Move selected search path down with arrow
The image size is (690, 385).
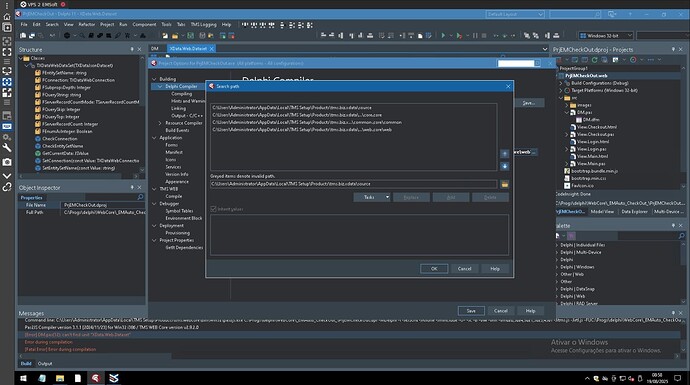pyautogui.click(x=505, y=166)
